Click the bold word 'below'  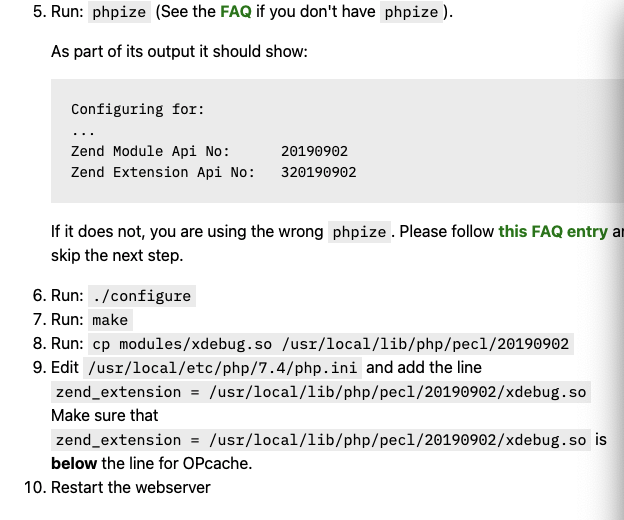[74, 464]
